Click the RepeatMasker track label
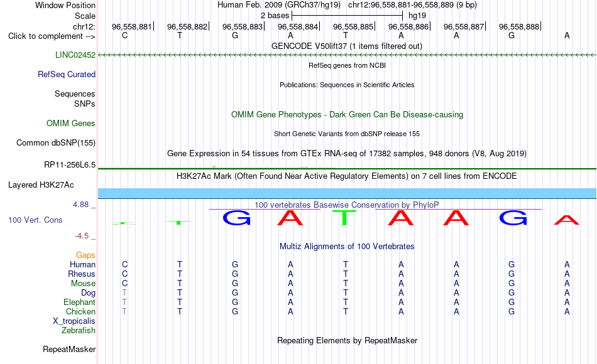Screen dimensions: 597x364 (x=69, y=349)
